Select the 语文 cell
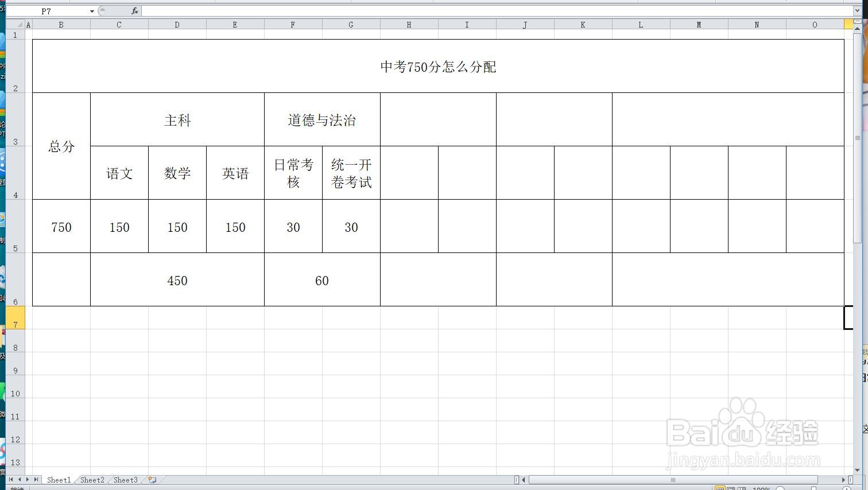868x490 pixels. (x=119, y=173)
